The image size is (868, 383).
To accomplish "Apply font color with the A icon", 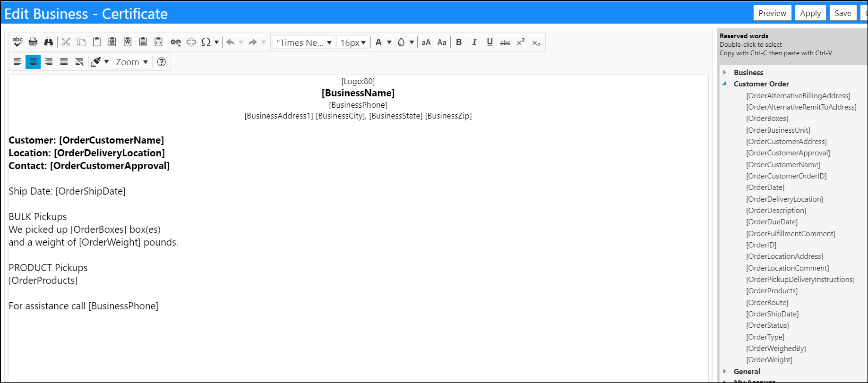I will click(x=378, y=42).
